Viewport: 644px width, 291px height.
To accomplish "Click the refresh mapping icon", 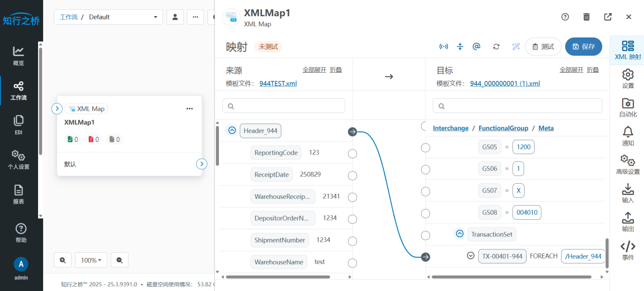I will (x=496, y=47).
